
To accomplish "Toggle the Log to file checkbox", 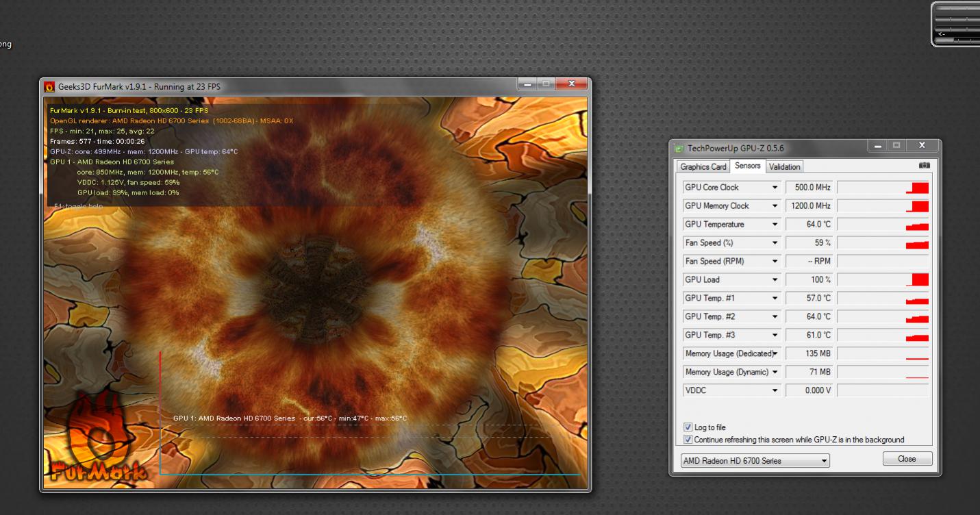I will (x=688, y=427).
